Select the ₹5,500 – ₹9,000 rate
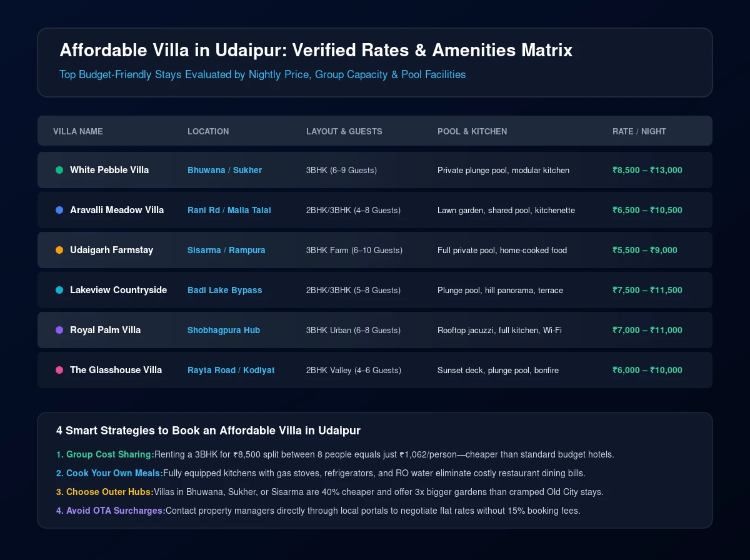 [645, 250]
